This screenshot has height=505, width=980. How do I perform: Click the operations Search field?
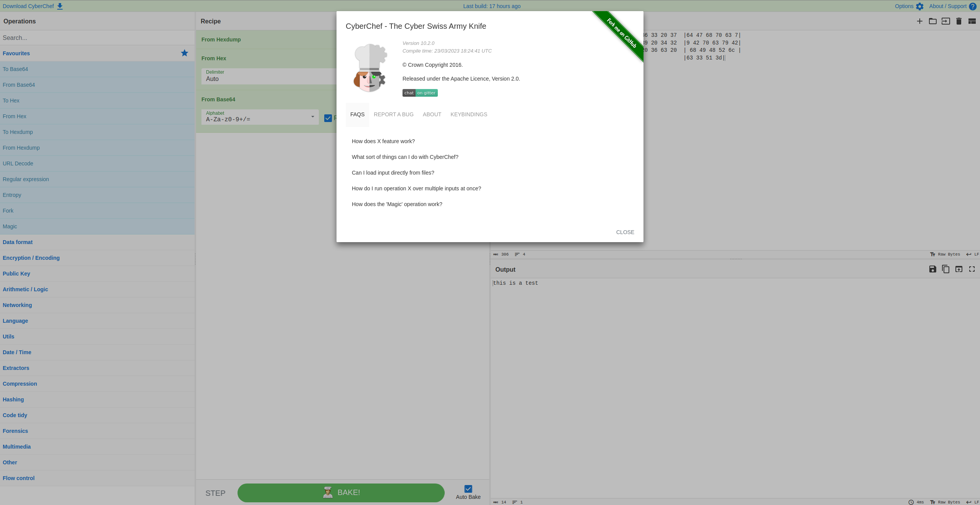pos(97,37)
